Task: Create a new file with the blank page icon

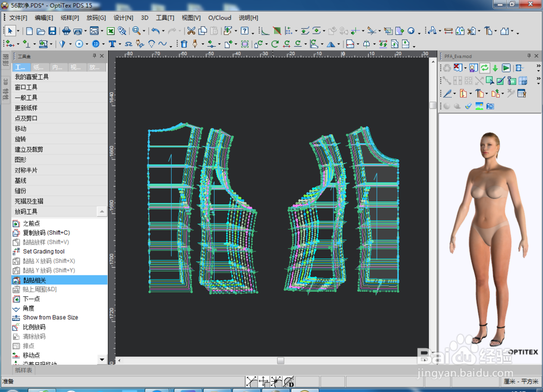Action: [x=29, y=31]
